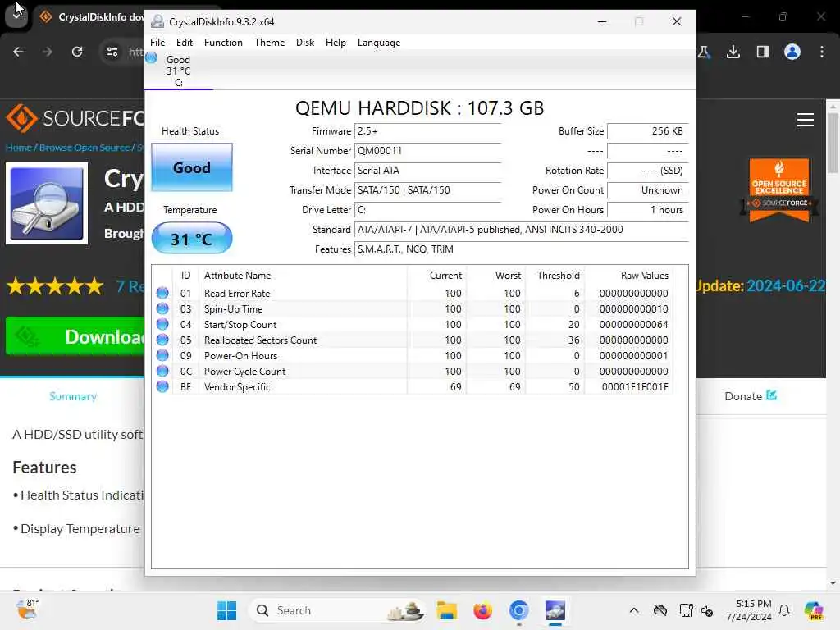Click the Serial Number field QM00011
The image size is (840, 630).
(x=427, y=151)
